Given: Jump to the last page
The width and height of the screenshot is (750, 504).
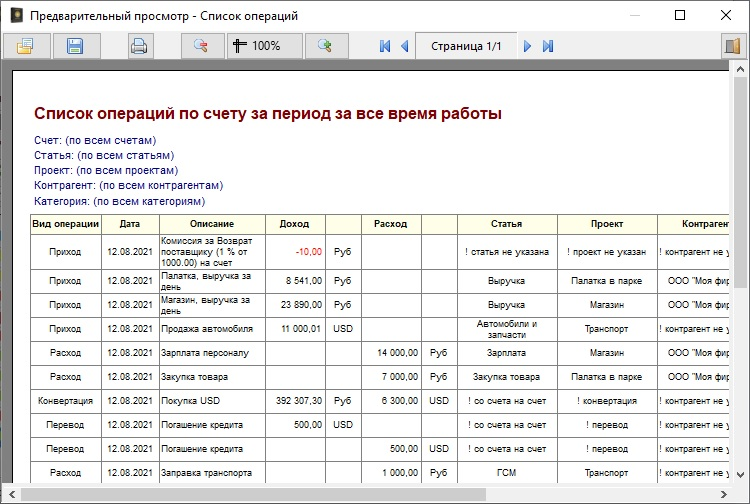Looking at the screenshot, I should 548,46.
